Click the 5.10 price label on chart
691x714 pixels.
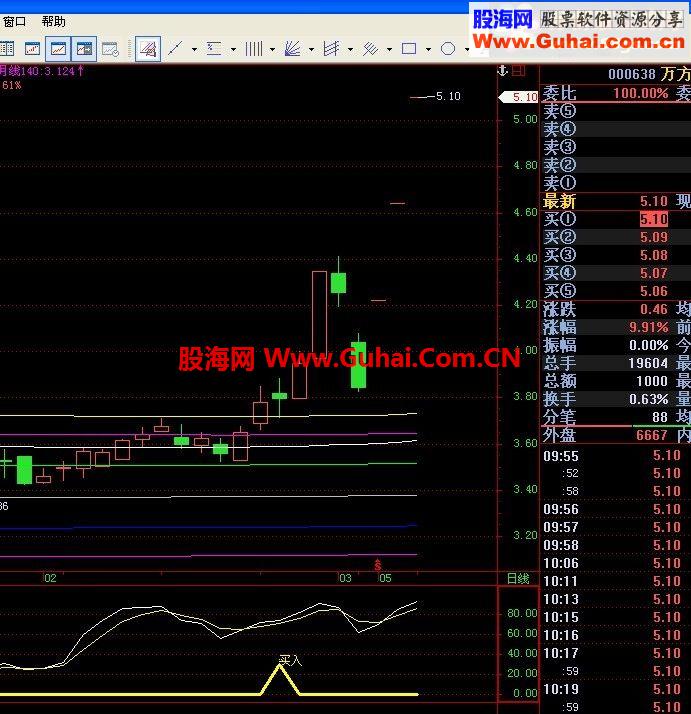(448, 96)
